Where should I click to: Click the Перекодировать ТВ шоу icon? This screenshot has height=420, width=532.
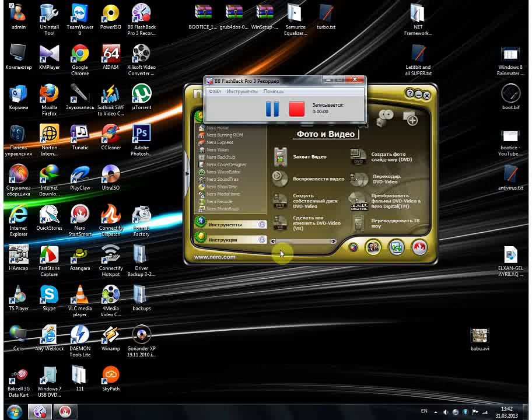[x=359, y=223]
